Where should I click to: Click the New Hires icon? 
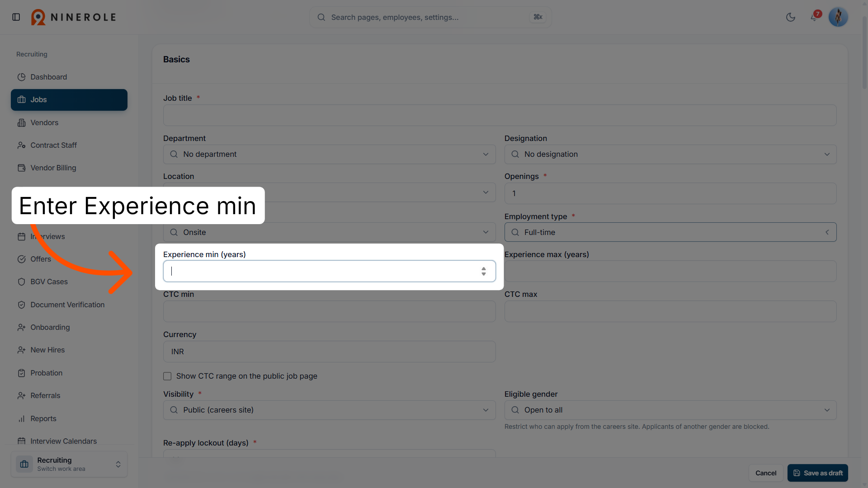(21, 350)
